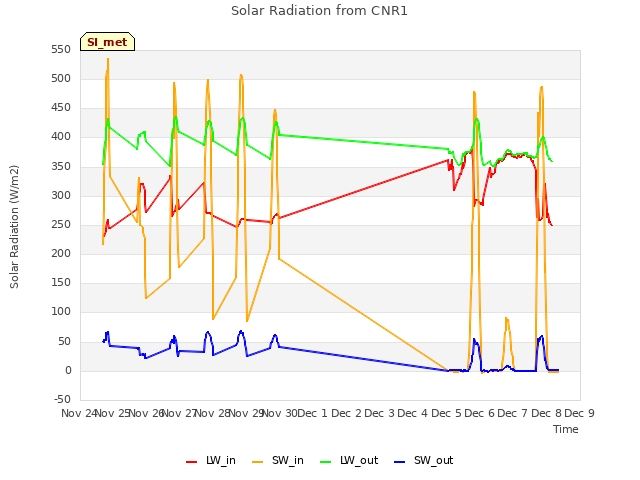Select the chart title Solar Radiation from CNR1
Image resolution: width=640 pixels, height=480 pixels.
point(319,11)
